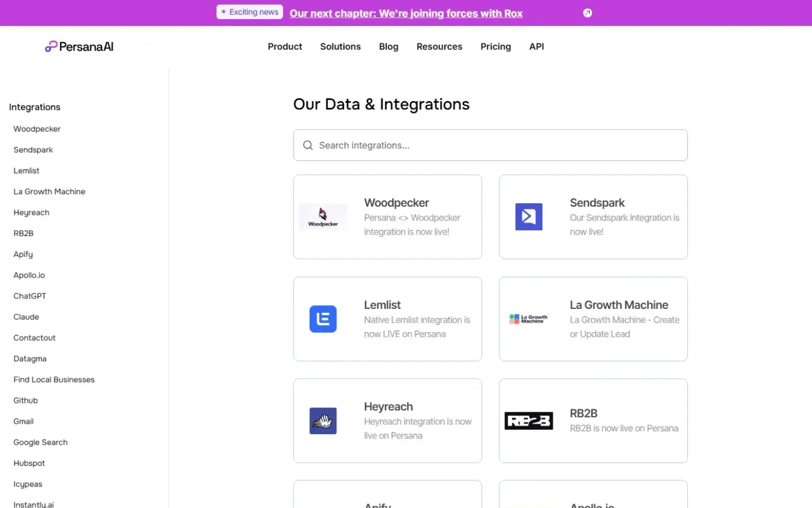Click the Lemlist card title
This screenshot has width=812, height=508.
382,305
